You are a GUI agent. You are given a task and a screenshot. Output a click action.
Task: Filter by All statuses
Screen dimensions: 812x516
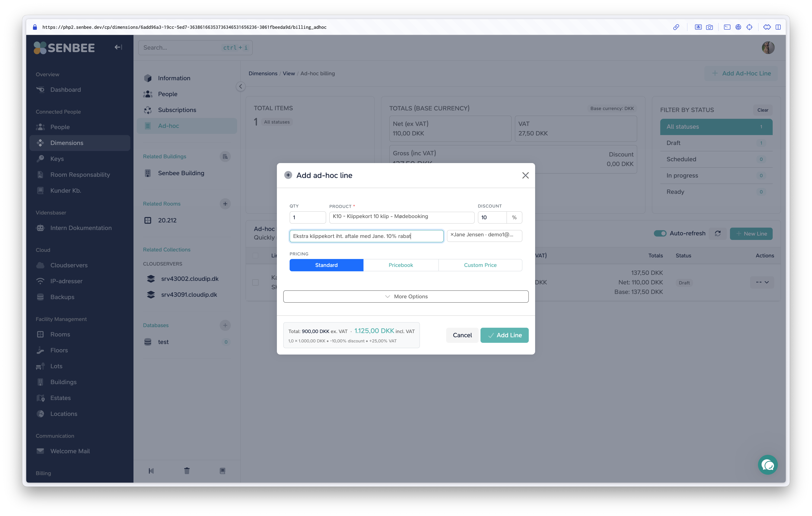point(716,127)
